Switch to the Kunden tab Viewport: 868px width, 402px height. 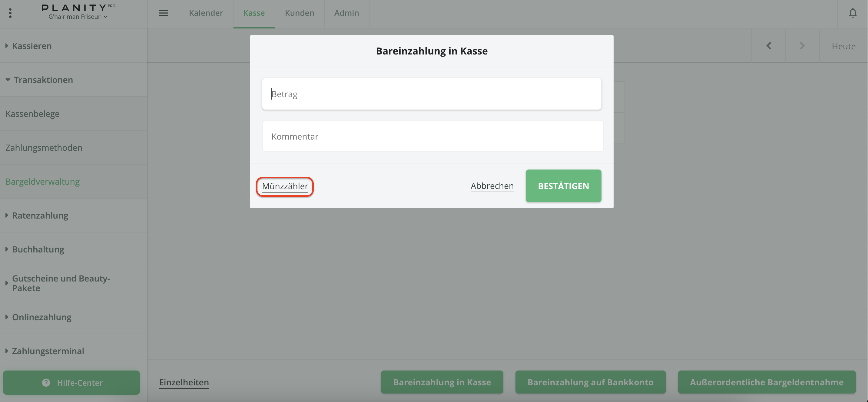tap(299, 13)
